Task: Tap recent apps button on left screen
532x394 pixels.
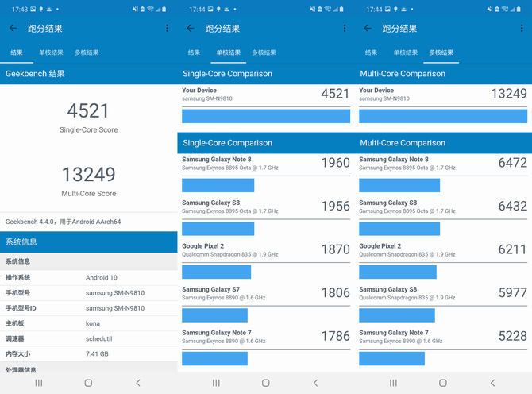Action: pyautogui.click(x=39, y=383)
